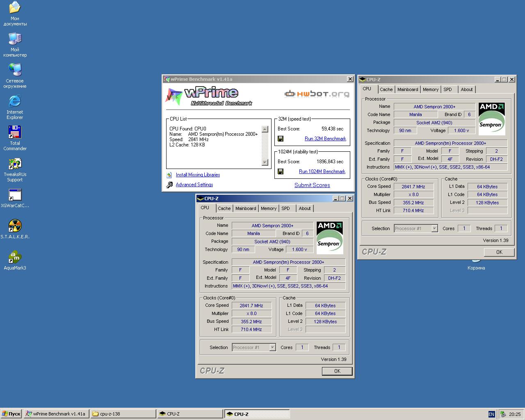Screen dimensions: 525x420
Task: Click the Advanced Settings wrench icon
Action: coord(169,185)
